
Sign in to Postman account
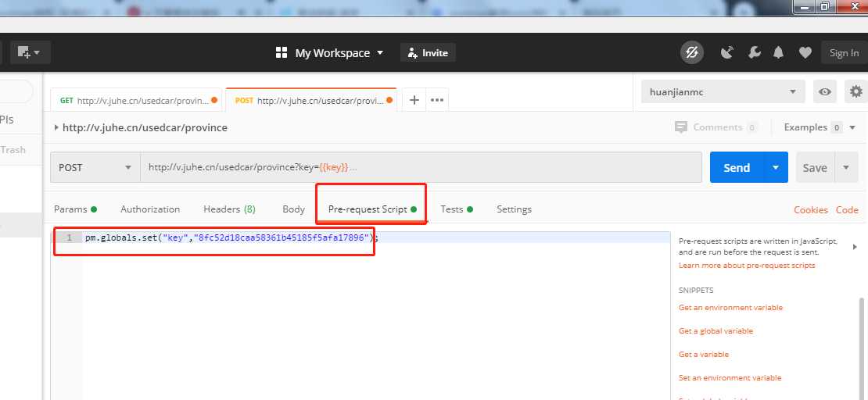(x=844, y=53)
